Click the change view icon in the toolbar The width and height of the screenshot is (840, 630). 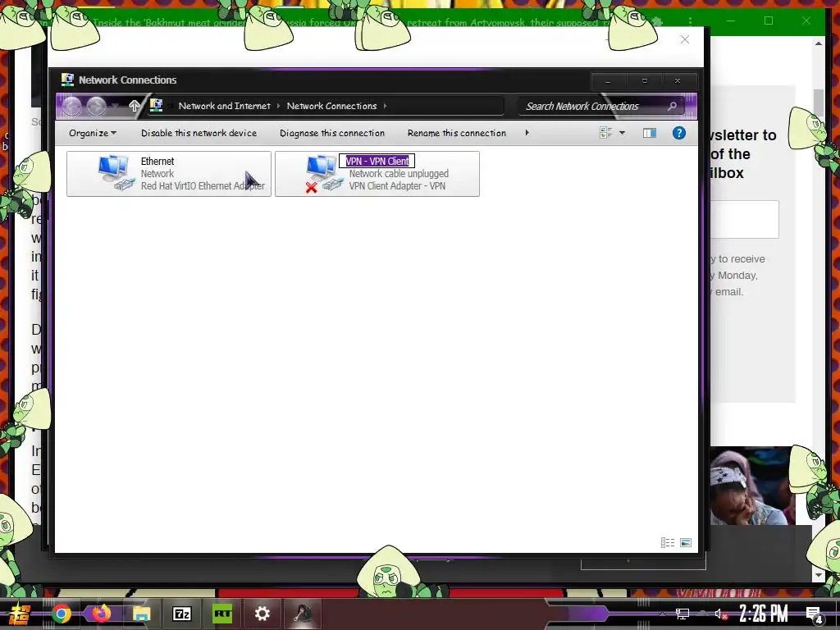pos(606,133)
